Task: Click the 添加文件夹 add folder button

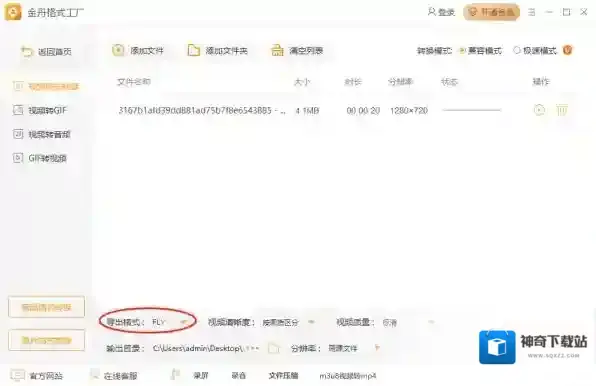Action: pos(217,51)
